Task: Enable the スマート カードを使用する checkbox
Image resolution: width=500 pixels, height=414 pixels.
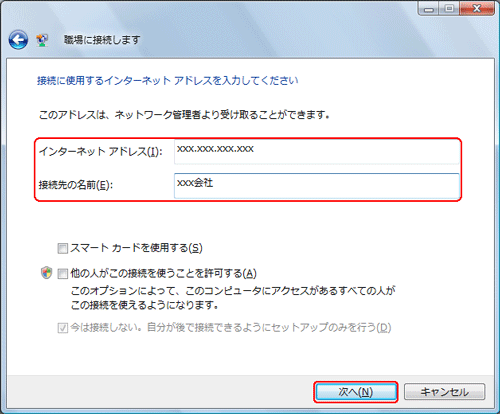Action: tap(63, 248)
